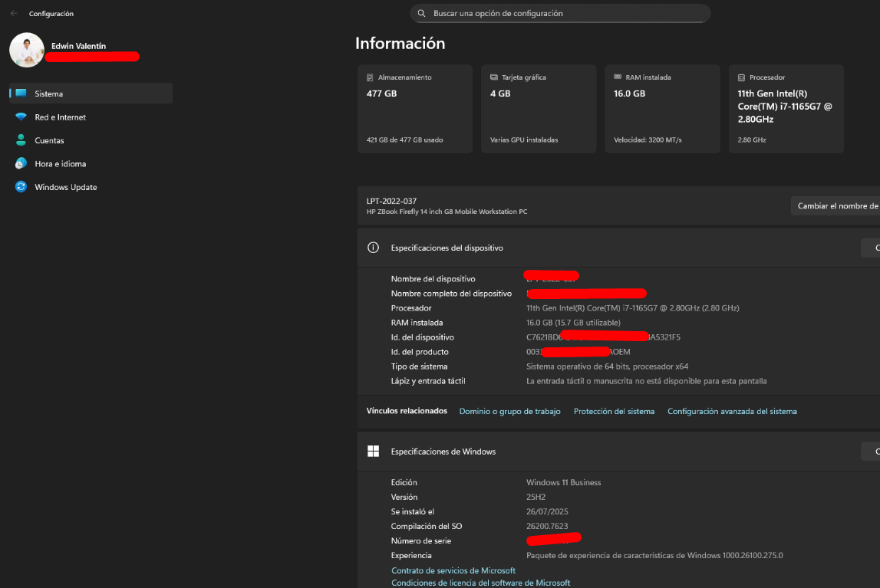The width and height of the screenshot is (880, 588).
Task: Click the info icon beside Especificaciones del dispositivo
Action: pos(374,248)
